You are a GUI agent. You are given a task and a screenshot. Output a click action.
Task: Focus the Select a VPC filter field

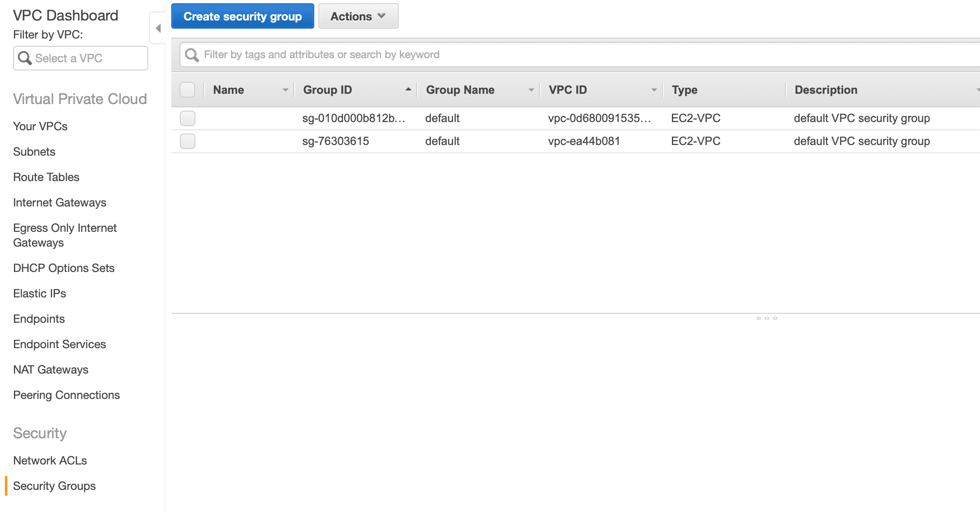coord(81,58)
